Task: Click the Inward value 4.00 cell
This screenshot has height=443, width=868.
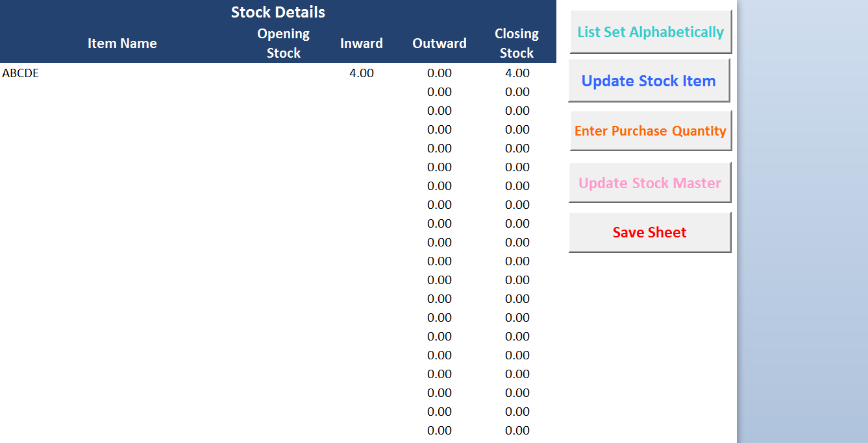Action: pyautogui.click(x=362, y=73)
